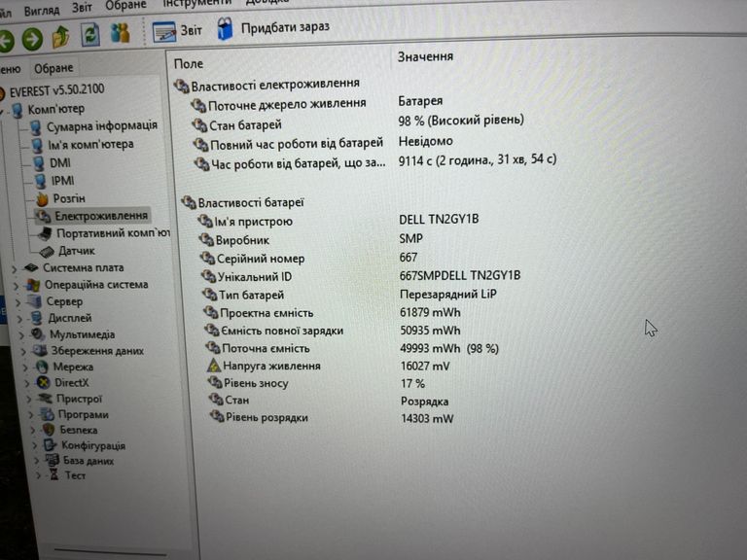Viewport: 747px width, 560px height.
Task: Click the Мережа network icon
Action: 42,367
